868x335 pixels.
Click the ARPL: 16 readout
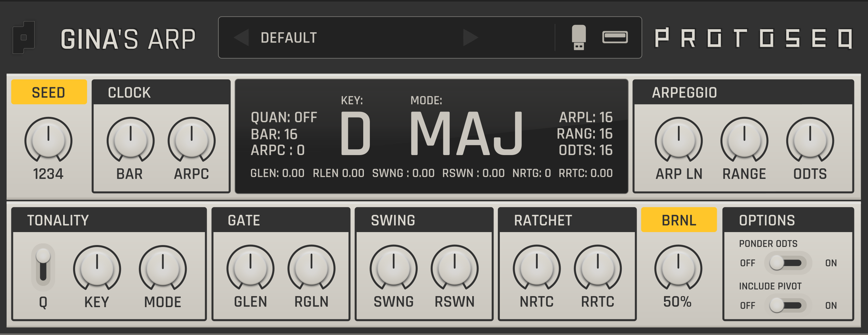point(586,118)
